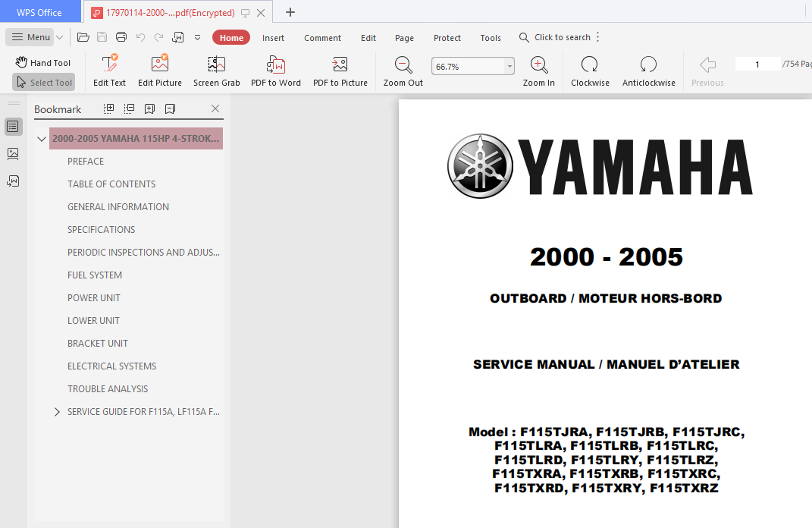Viewport: 812px width, 528px height.
Task: Toggle the bookmark list sidebar icon
Action: point(13,127)
